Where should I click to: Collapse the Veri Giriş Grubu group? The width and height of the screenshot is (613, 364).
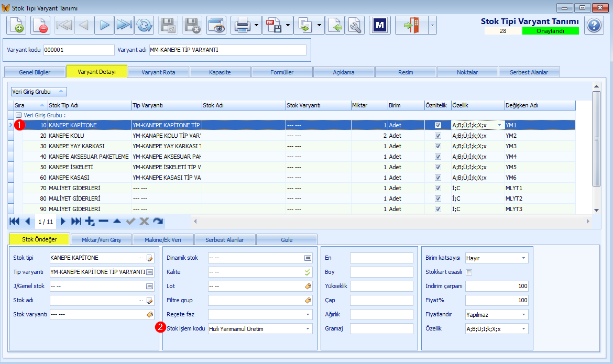click(18, 115)
